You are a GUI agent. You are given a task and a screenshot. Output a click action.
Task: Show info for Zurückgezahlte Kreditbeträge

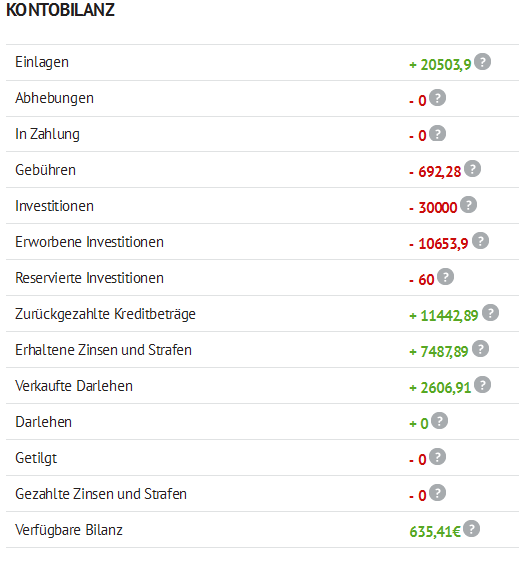(490, 313)
